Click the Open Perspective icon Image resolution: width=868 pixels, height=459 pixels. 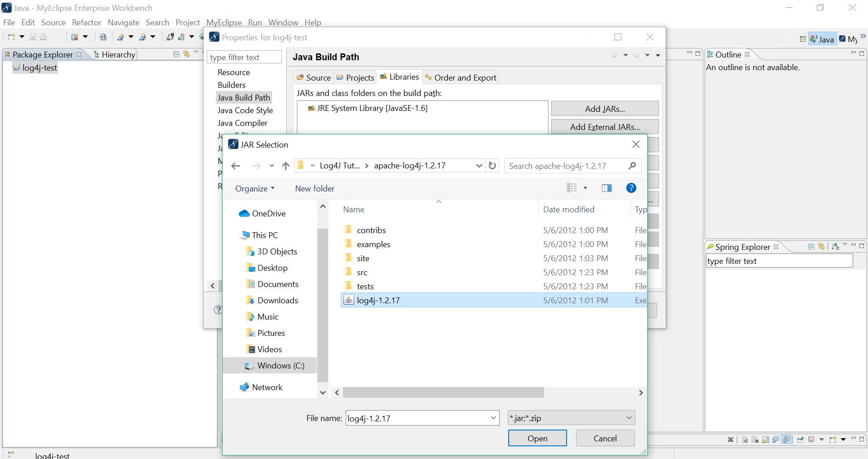[802, 39]
